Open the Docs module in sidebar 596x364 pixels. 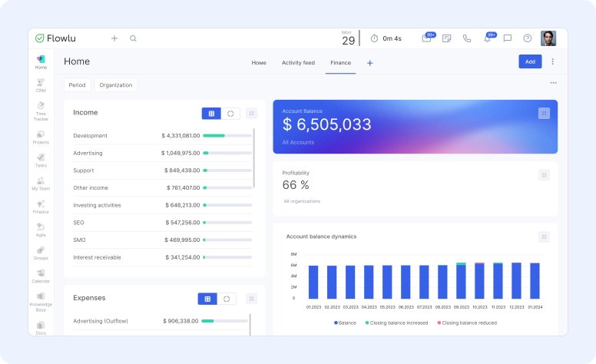[x=41, y=328]
